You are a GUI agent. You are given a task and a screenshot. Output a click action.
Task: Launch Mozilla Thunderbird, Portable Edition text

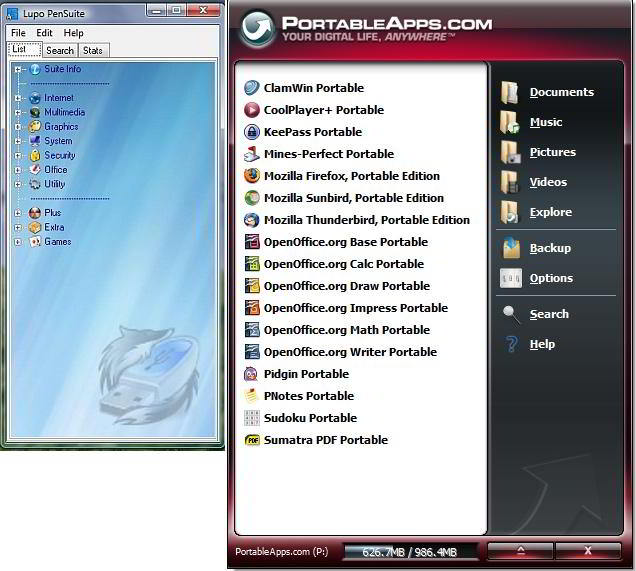367,220
